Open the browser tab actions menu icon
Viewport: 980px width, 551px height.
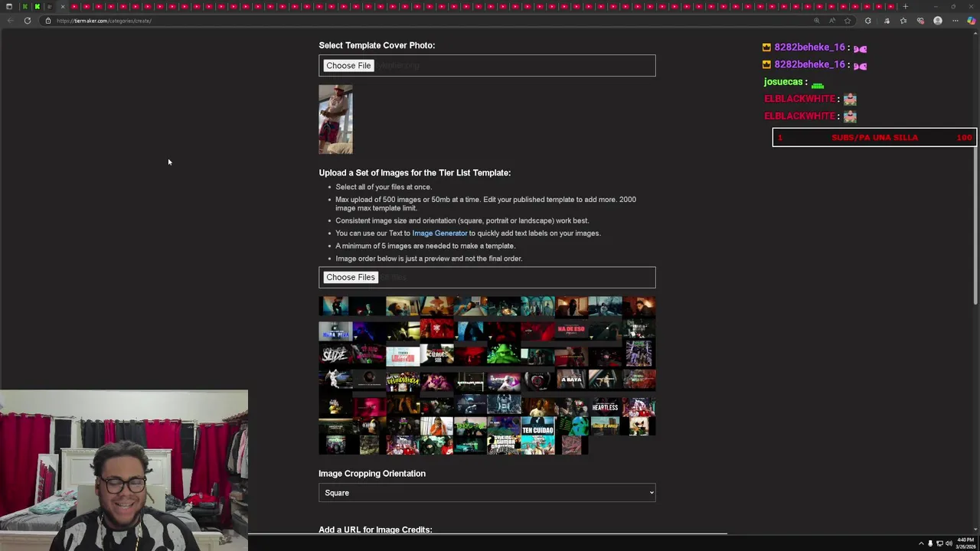(x=9, y=6)
